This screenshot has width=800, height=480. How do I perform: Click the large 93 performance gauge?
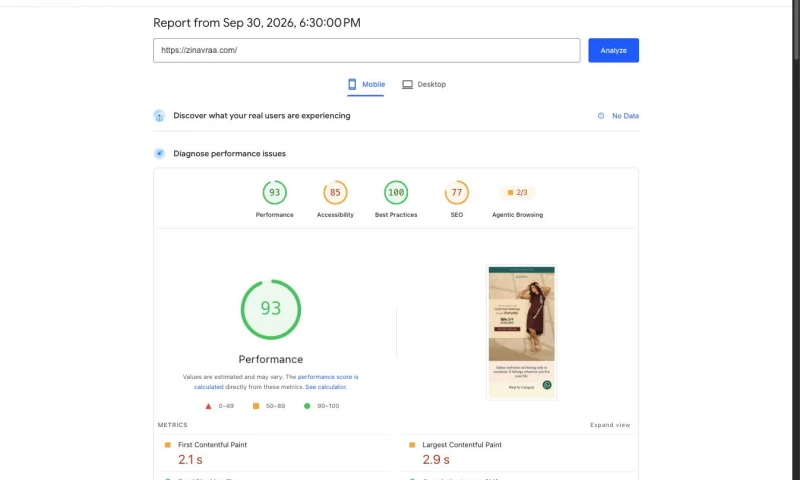pyautogui.click(x=271, y=309)
